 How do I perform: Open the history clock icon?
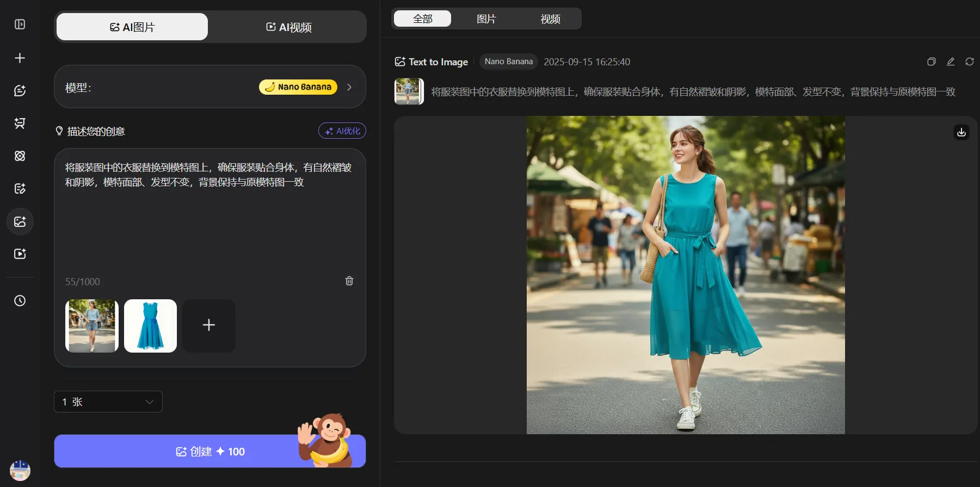pyautogui.click(x=20, y=301)
